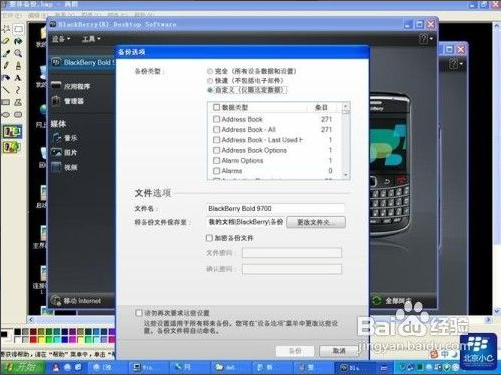Image resolution: width=501 pixels, height=375 pixels.
Task: Select the straight Line tool
Action: pyautogui.click(x=6, y=90)
